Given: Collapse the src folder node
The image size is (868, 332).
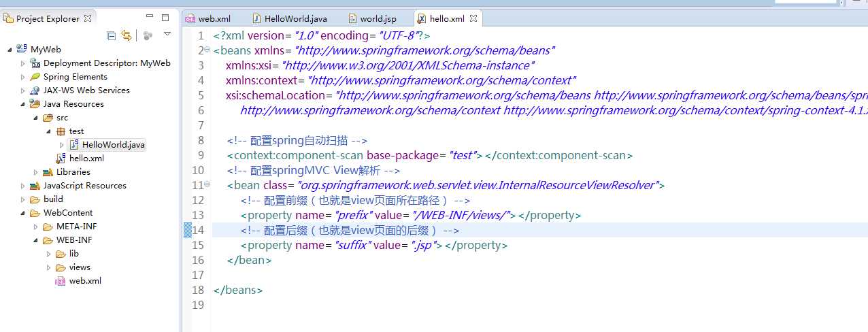Looking at the screenshot, I should pyautogui.click(x=35, y=118).
